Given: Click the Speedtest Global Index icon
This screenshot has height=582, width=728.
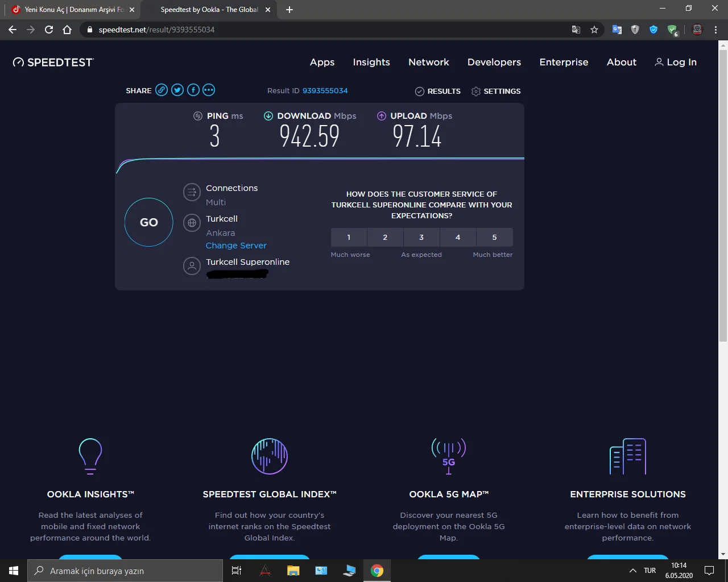Looking at the screenshot, I should (x=270, y=456).
